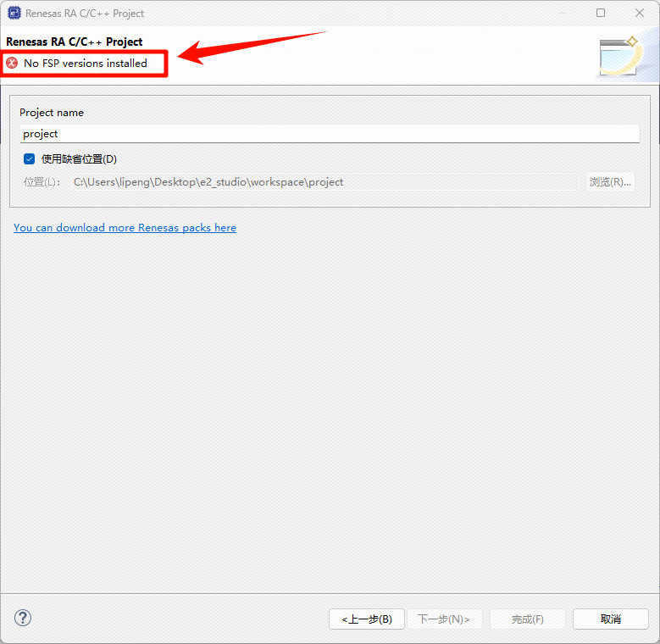
Task: Click the 位置(L) location path field
Action: pos(325,182)
